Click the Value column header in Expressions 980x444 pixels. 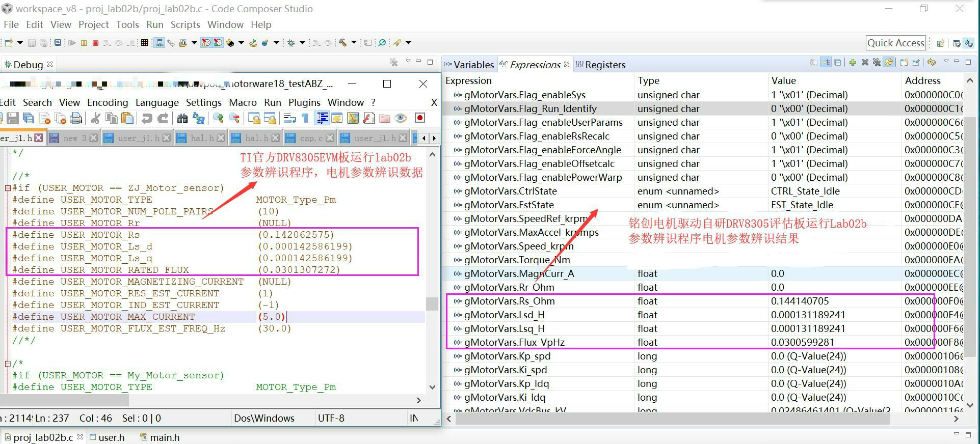(x=834, y=80)
